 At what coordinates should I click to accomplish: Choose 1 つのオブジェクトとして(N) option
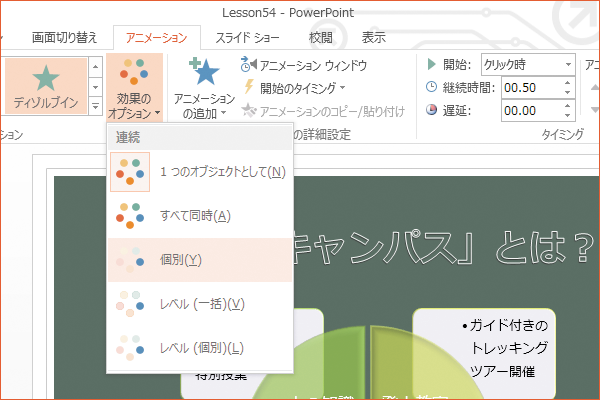(200, 172)
